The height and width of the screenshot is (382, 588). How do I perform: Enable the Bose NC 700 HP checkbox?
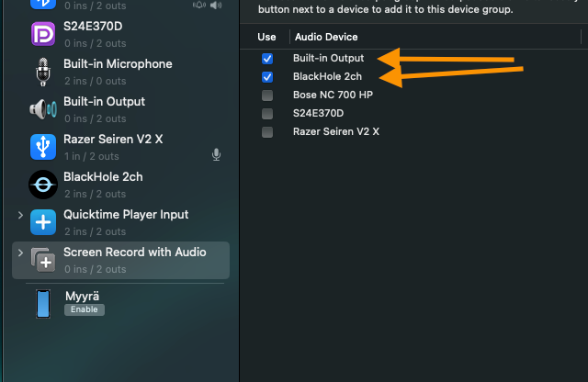[x=267, y=95]
